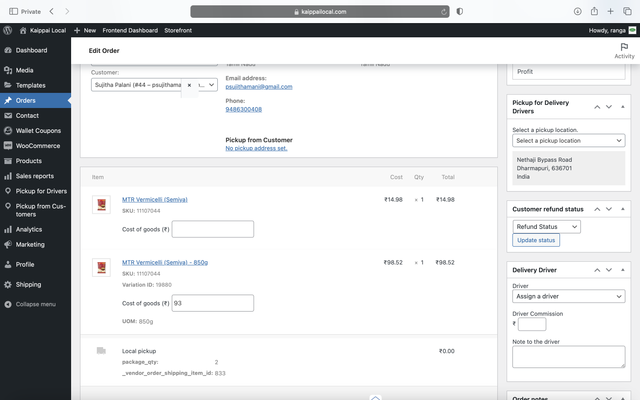The height and width of the screenshot is (400, 640).
Task: Move Pickup for Delivery Drivers panel down
Action: tap(609, 107)
